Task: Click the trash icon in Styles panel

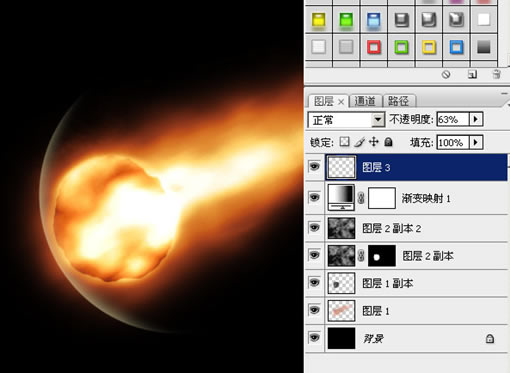Action: pos(496,74)
